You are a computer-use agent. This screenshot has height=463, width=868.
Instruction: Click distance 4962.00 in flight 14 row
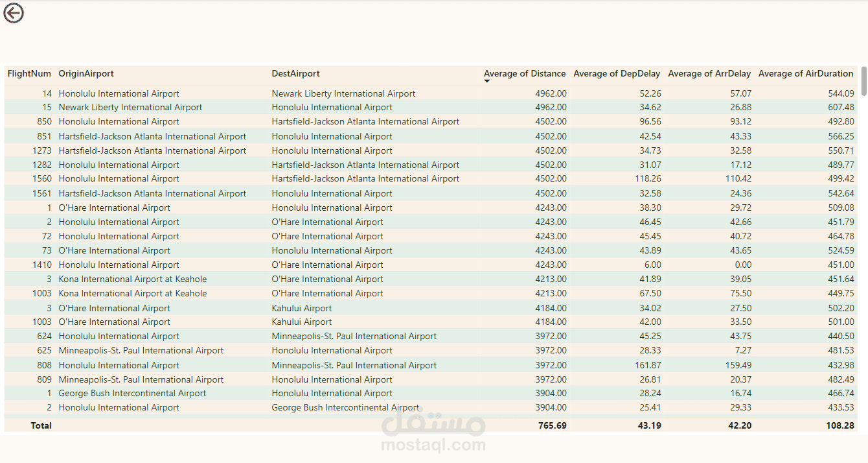pyautogui.click(x=551, y=93)
